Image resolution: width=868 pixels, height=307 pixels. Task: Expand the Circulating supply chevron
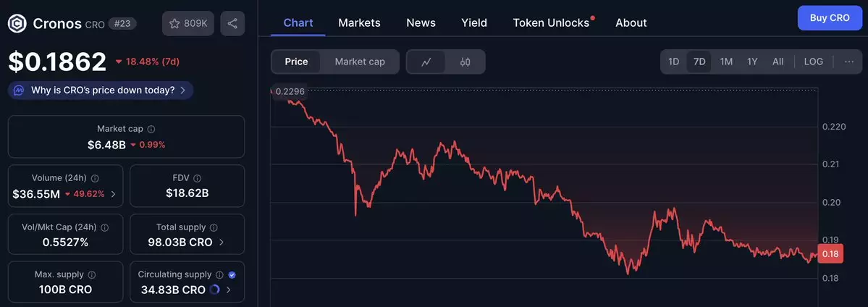[229, 290]
